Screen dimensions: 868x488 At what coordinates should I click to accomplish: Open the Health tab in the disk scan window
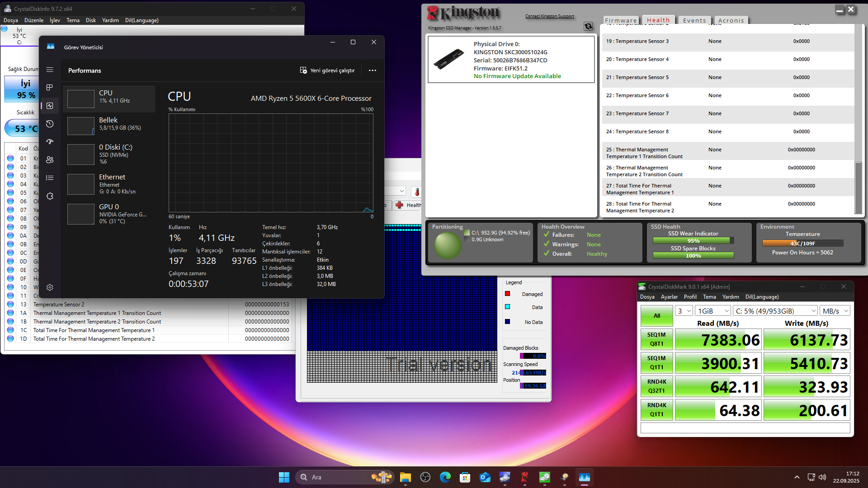(x=408, y=205)
